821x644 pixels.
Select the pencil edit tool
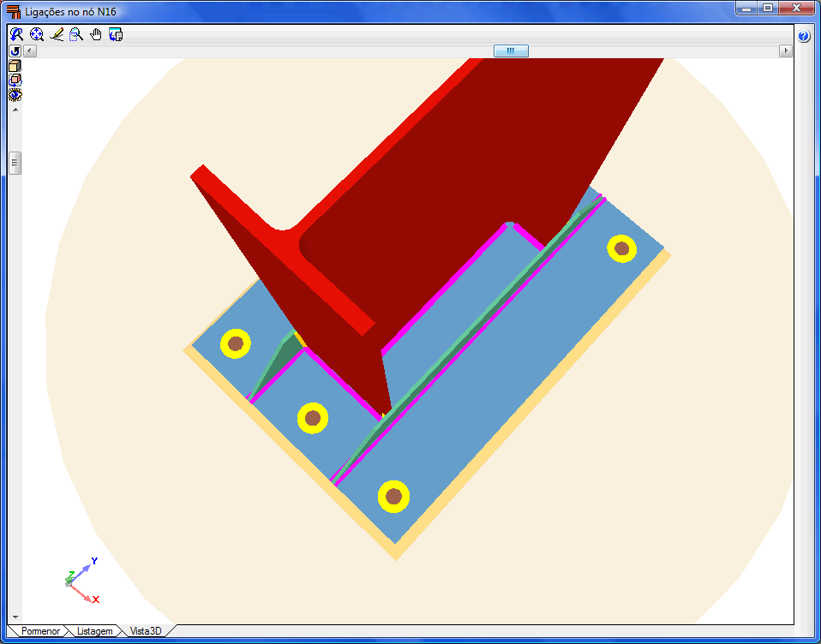click(x=57, y=34)
